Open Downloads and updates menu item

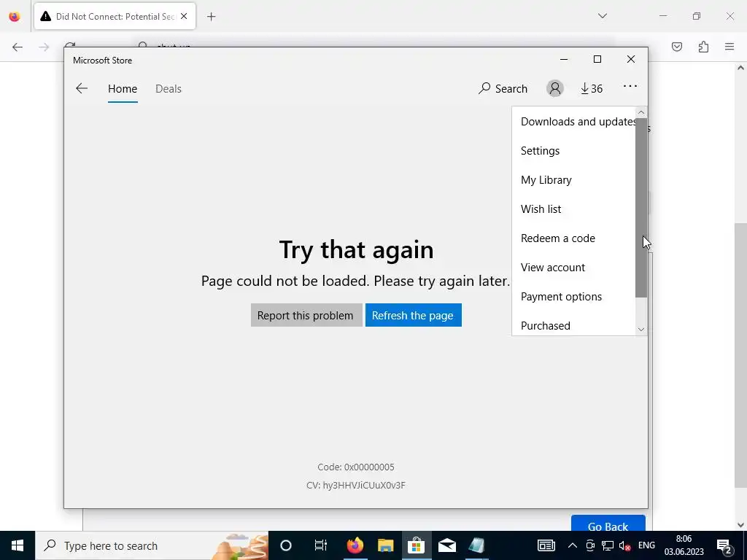tap(573, 122)
